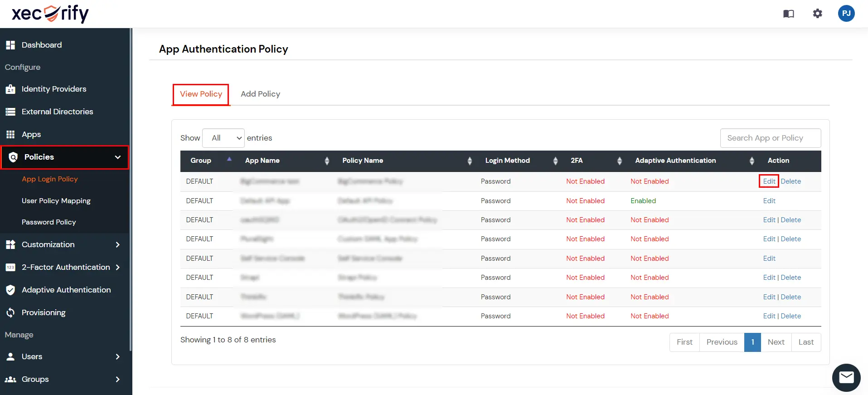Expand the 2-Factor Authentication submenu arrow
The width and height of the screenshot is (868, 395).
(118, 267)
